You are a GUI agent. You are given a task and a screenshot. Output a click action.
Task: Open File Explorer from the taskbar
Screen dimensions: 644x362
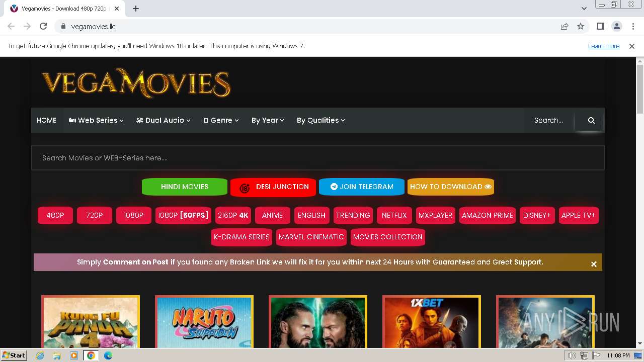57,355
